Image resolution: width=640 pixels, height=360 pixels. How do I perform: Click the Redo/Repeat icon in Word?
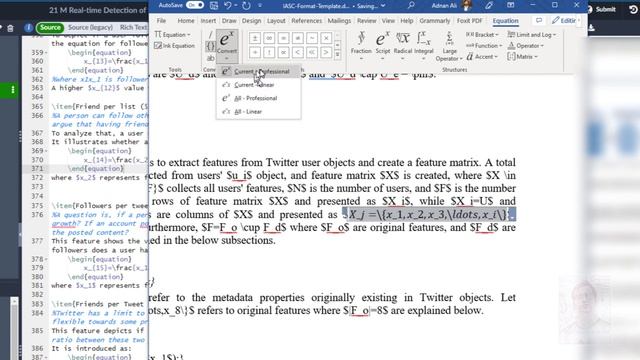click(246, 5)
